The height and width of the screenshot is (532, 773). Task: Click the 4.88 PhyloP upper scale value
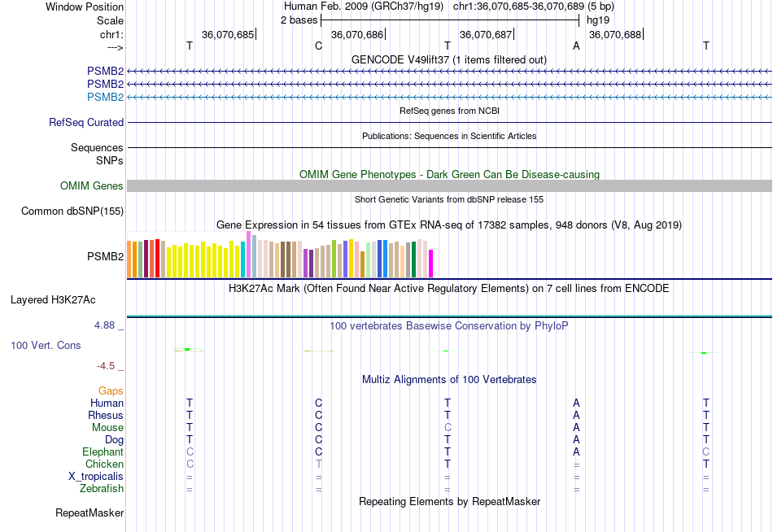point(104,325)
